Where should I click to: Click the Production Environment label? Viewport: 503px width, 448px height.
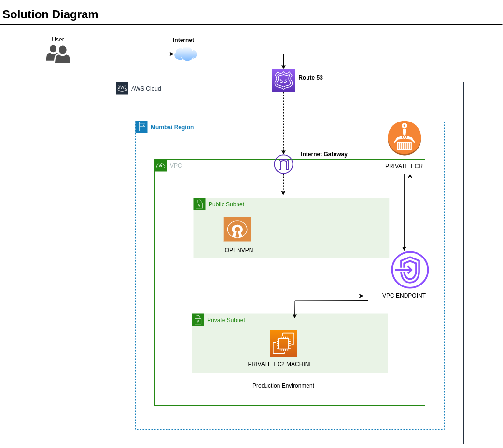point(283,386)
